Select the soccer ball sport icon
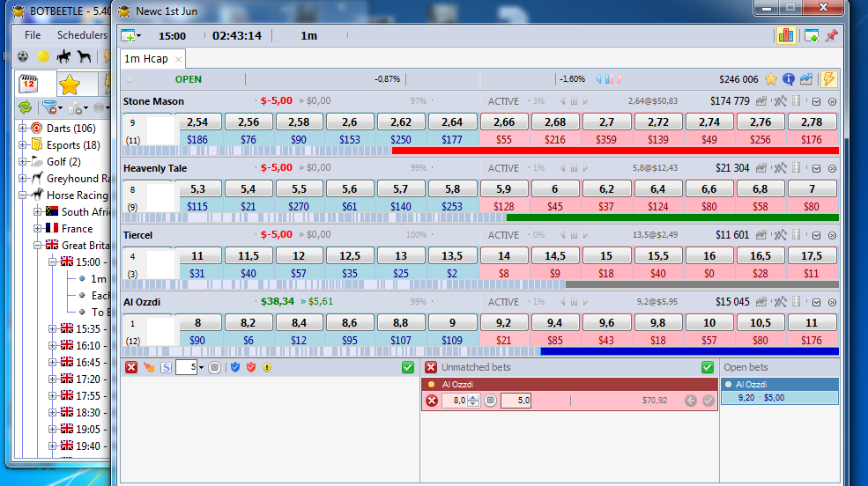The width and height of the screenshot is (868, 486). pyautogui.click(x=23, y=56)
